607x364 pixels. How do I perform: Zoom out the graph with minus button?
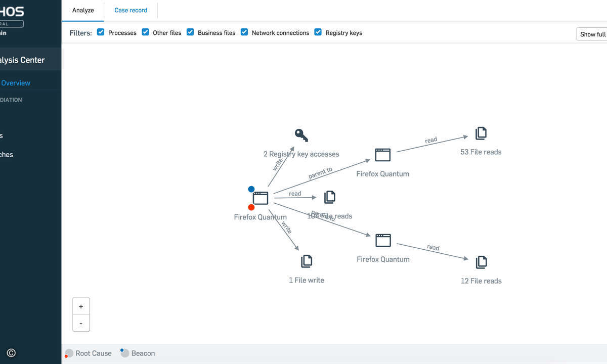[81, 323]
